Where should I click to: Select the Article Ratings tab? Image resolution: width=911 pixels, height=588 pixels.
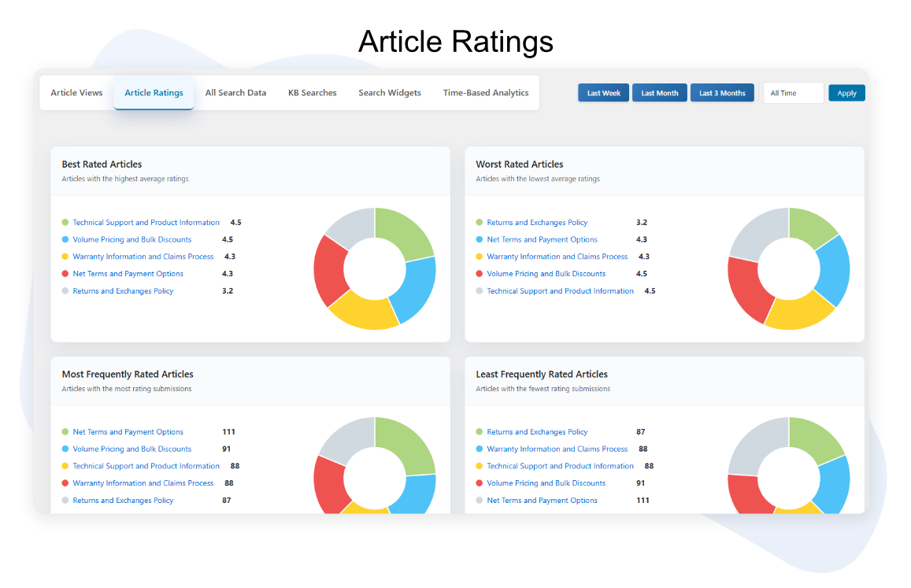pos(154,93)
